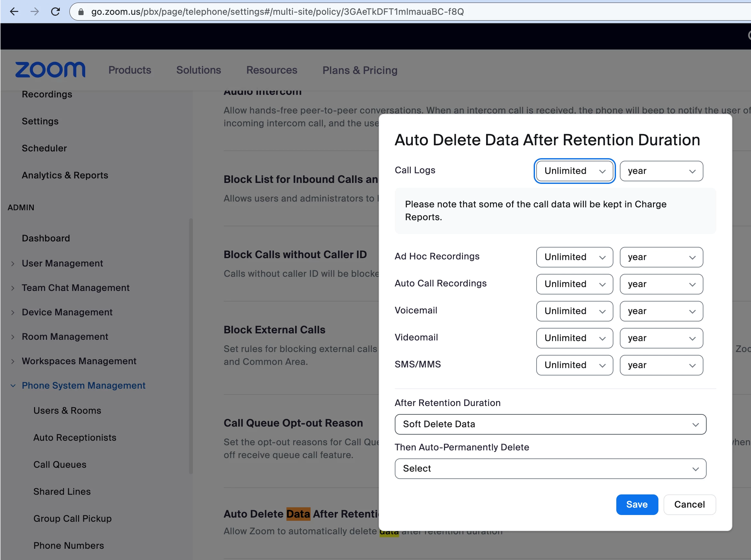751x560 pixels.
Task: Click the address bar lock icon
Action: tap(81, 12)
